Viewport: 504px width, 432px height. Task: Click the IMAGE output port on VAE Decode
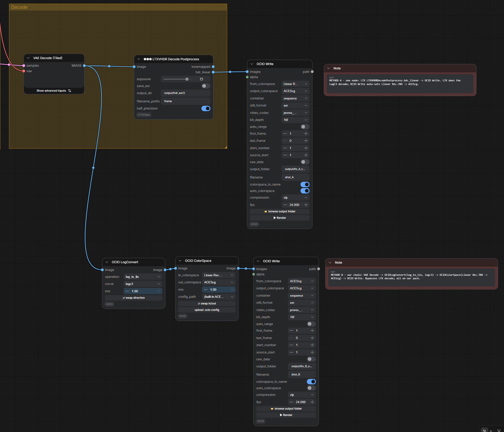(84, 66)
